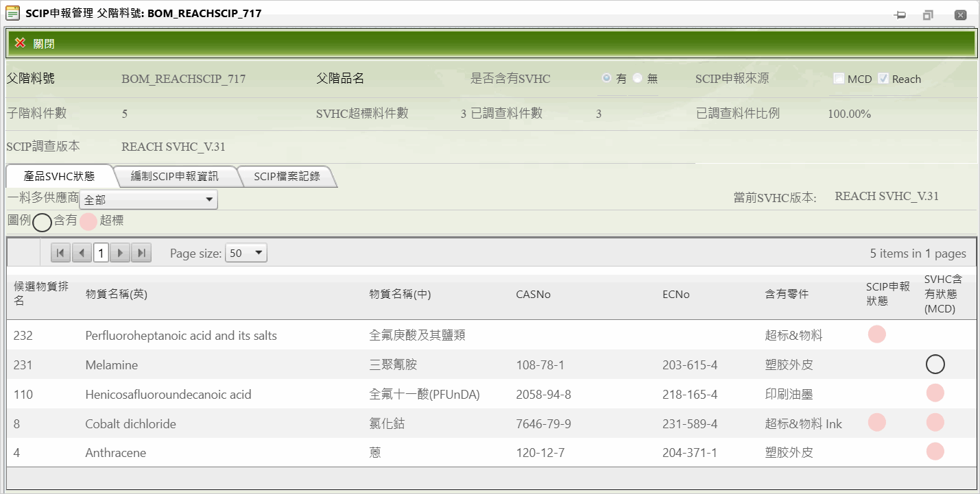Click the MCD pink circle for Anthracene
Viewport: 980px width, 494px height.
pos(935,451)
